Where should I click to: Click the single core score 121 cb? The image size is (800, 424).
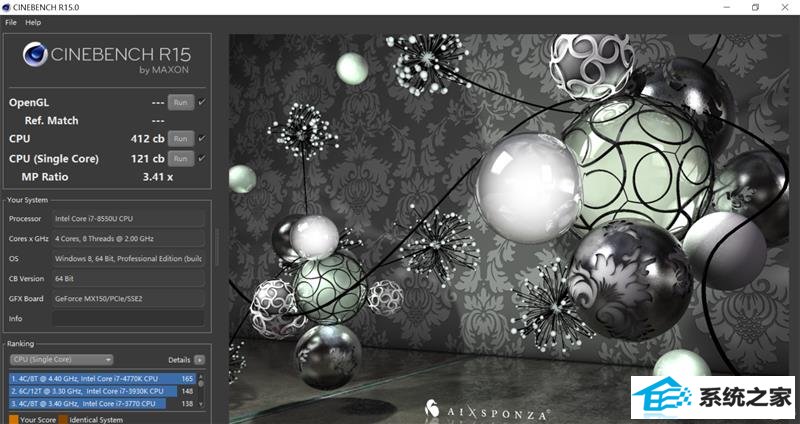click(147, 159)
